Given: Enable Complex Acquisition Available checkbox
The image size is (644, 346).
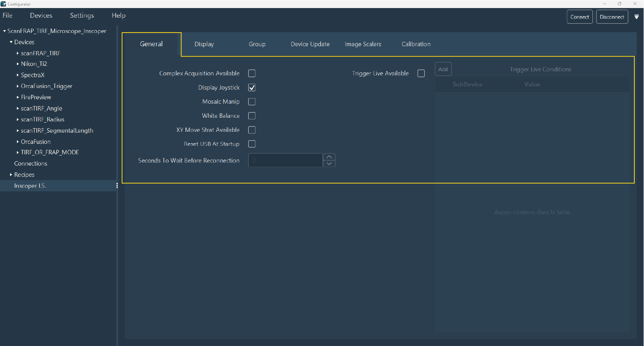Looking at the screenshot, I should (x=252, y=74).
